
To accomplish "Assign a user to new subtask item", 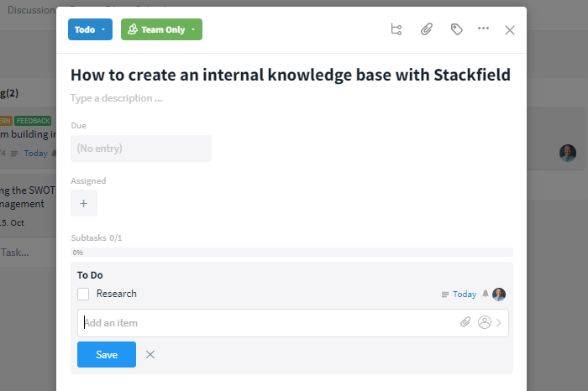I will [x=485, y=322].
